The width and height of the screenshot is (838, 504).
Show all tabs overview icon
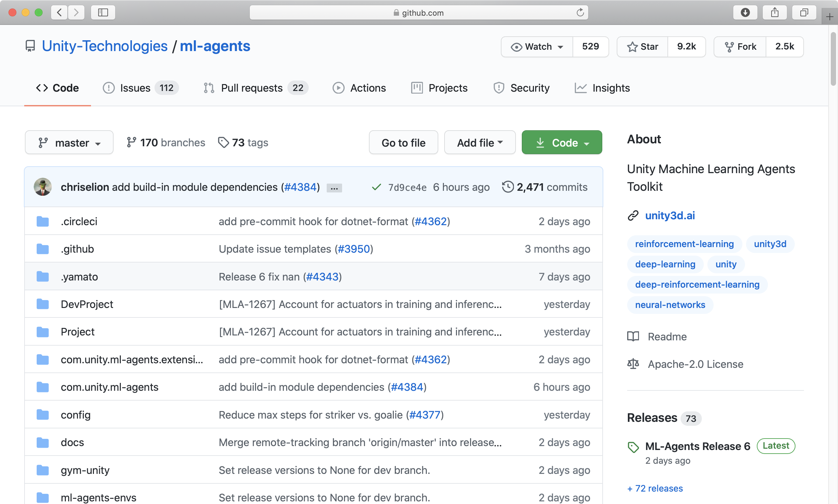pos(804,12)
